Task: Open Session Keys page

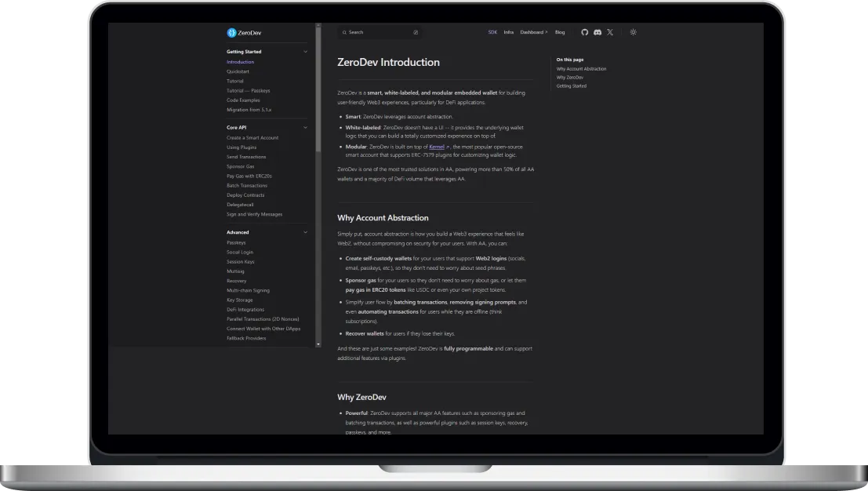Action: click(240, 262)
